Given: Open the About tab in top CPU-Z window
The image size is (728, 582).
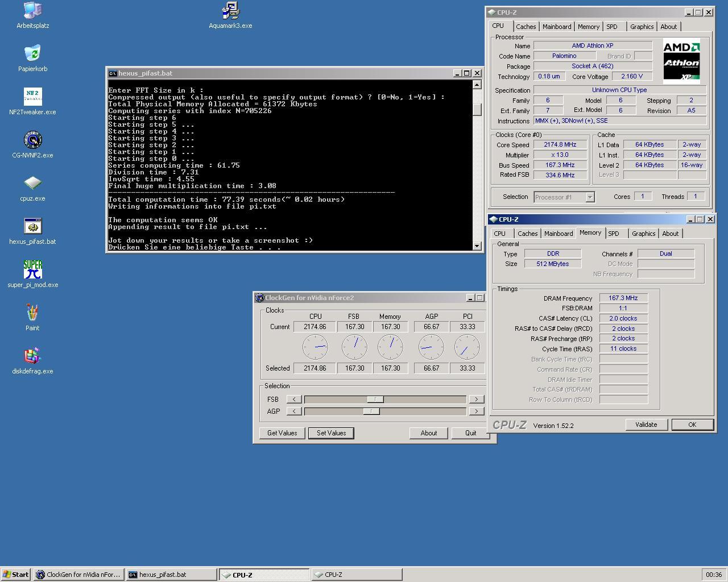Looking at the screenshot, I should (x=669, y=27).
